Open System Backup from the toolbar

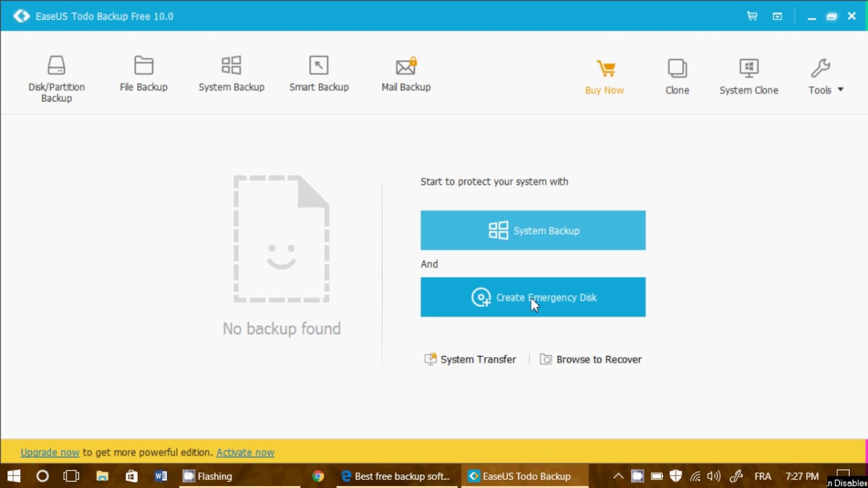(231, 74)
